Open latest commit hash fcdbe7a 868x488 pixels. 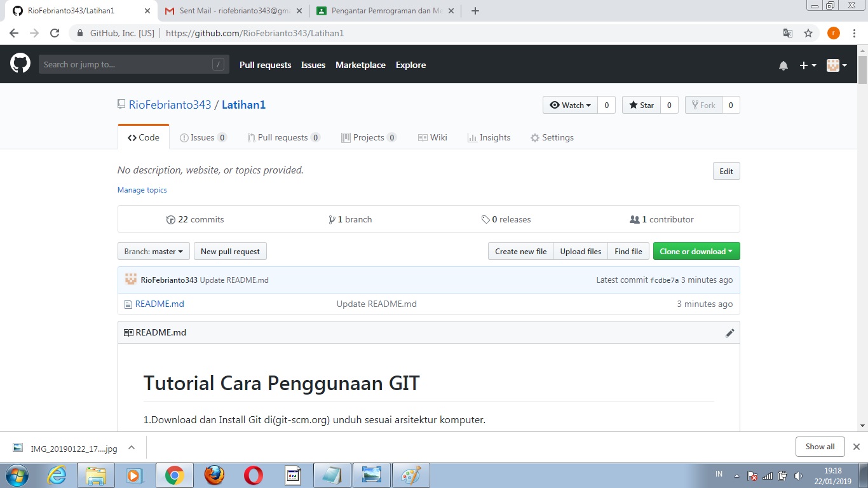coord(664,280)
